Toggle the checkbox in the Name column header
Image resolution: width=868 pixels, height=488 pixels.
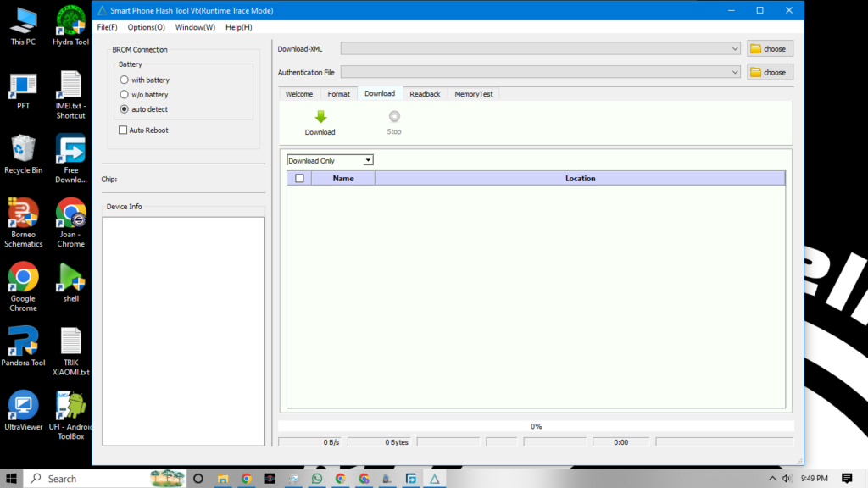(300, 178)
